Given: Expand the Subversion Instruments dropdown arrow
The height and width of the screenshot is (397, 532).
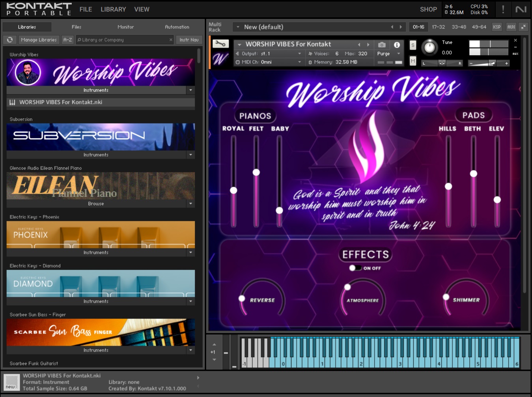Looking at the screenshot, I should point(191,155).
